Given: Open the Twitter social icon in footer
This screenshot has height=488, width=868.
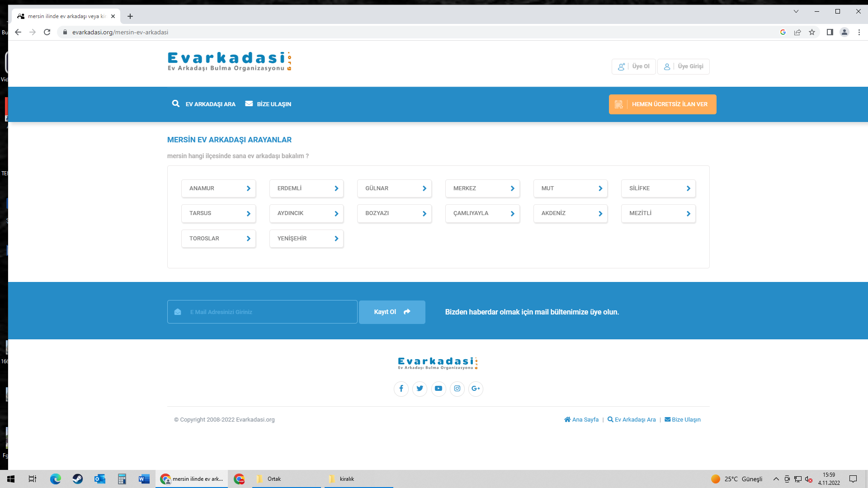Looking at the screenshot, I should pos(420,389).
